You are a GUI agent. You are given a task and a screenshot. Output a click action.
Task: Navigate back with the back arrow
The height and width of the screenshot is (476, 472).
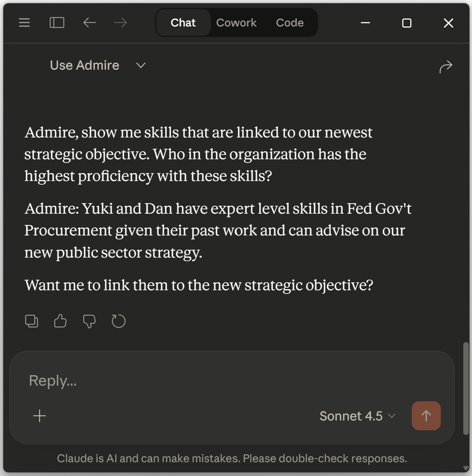tap(89, 22)
